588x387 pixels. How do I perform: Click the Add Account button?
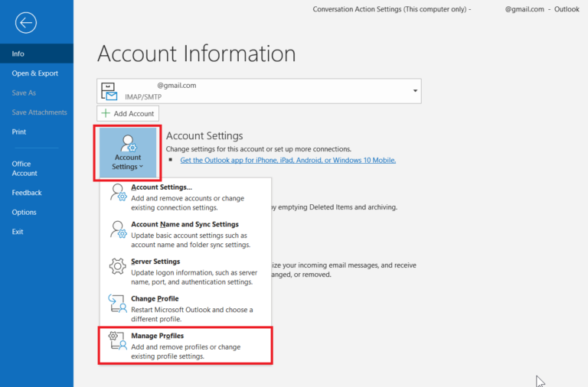click(128, 113)
